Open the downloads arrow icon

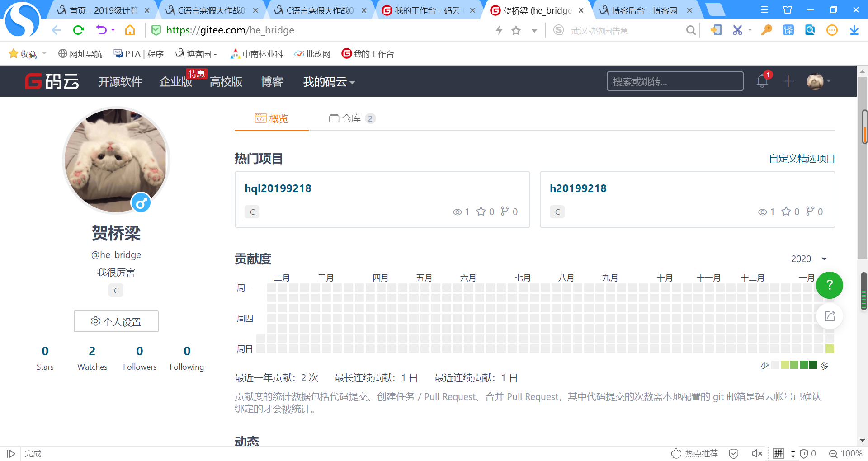pyautogui.click(x=854, y=30)
